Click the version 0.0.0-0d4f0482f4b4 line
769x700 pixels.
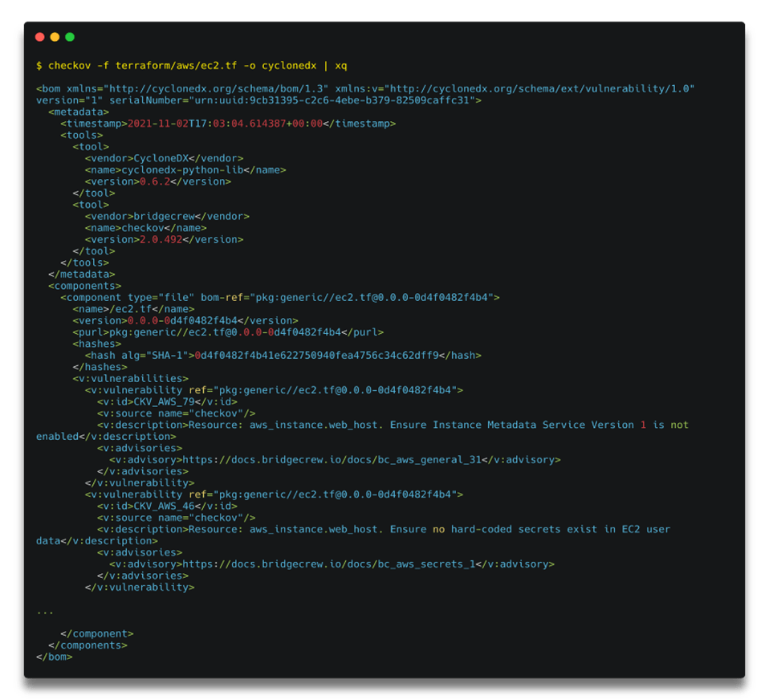point(185,321)
